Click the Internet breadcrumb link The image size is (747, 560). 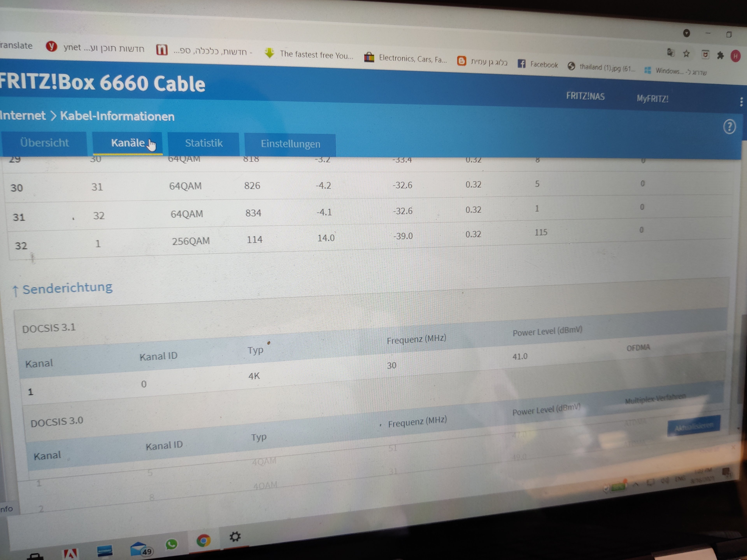click(x=23, y=115)
